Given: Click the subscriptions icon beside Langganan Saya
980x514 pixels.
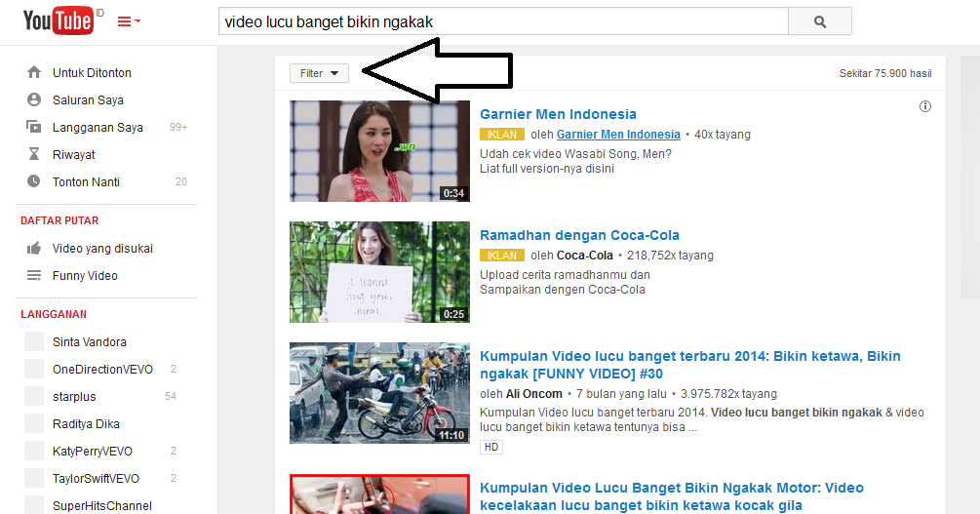Looking at the screenshot, I should pos(34,127).
